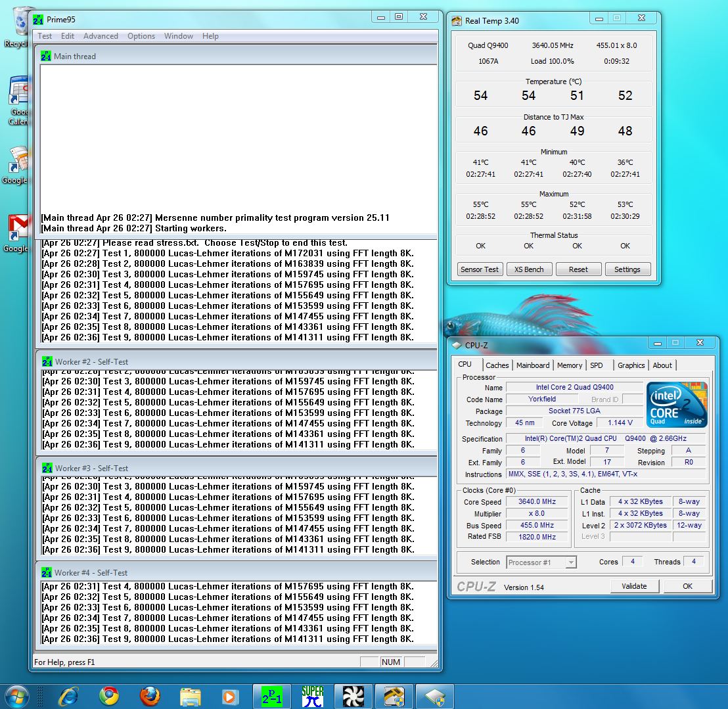
Task: Click Reset button in Real Temp
Action: click(x=578, y=269)
